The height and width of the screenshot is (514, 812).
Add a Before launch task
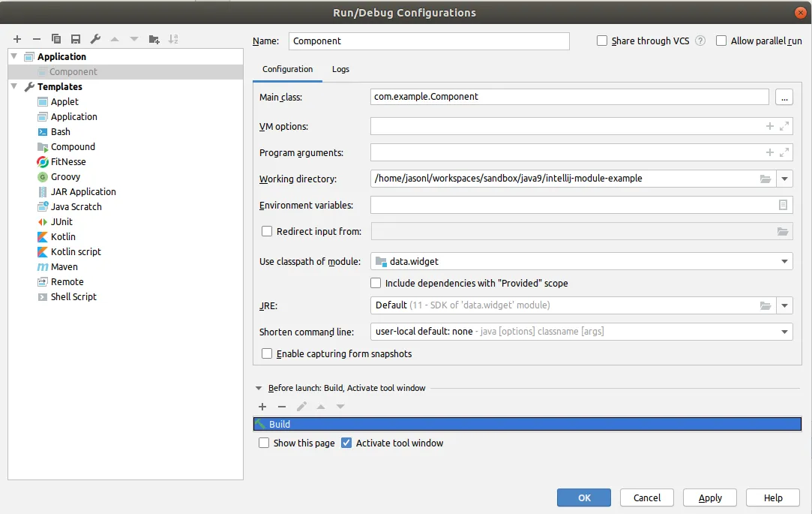(x=262, y=407)
